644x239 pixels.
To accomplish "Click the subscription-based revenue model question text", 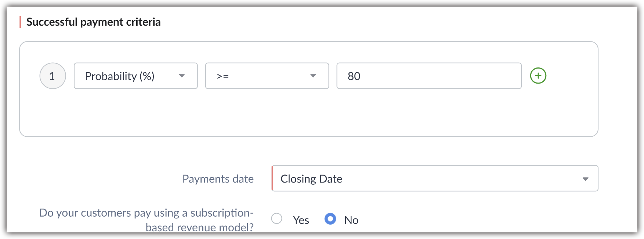I will 146,220.
